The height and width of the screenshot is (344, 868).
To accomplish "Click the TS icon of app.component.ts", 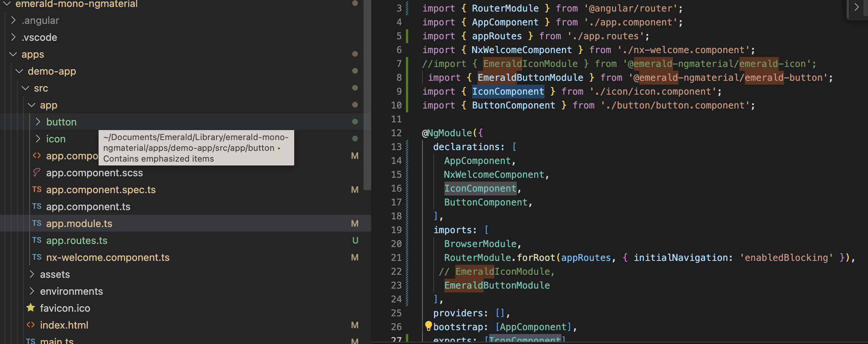I will (x=37, y=206).
